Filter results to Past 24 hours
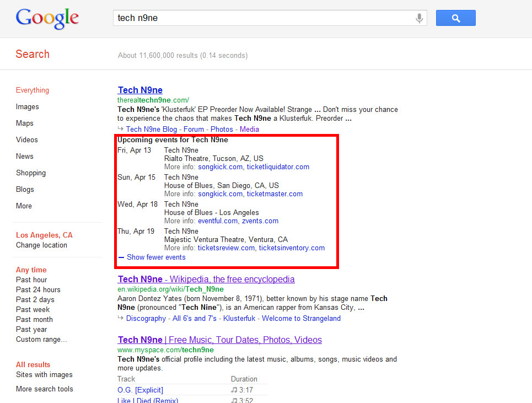The height and width of the screenshot is (403, 532). click(x=38, y=289)
